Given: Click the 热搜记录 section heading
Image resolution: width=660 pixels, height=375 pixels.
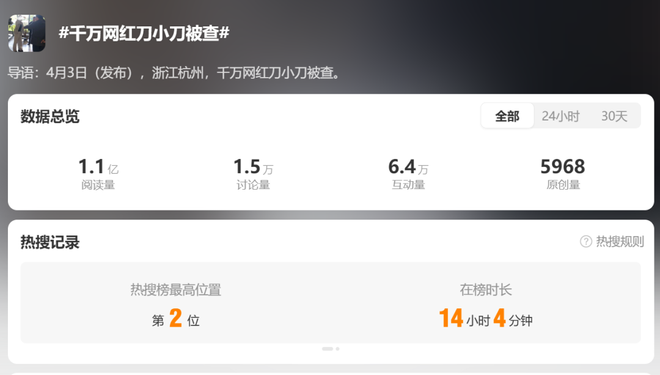Looking at the screenshot, I should pos(50,242).
